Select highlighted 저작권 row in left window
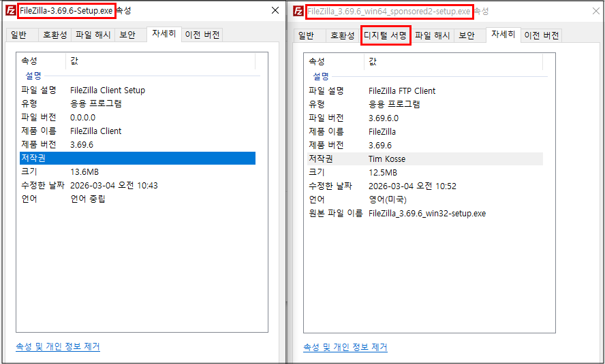 point(138,159)
